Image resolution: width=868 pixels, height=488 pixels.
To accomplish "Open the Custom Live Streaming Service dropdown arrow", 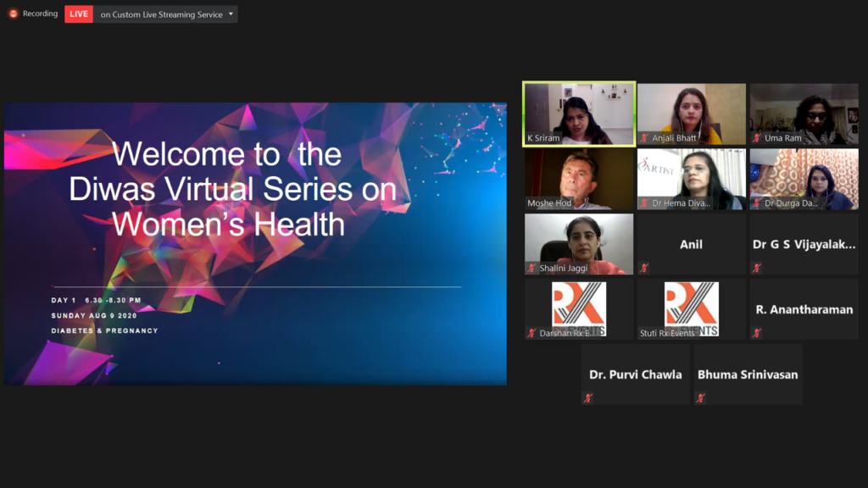I will coord(231,14).
